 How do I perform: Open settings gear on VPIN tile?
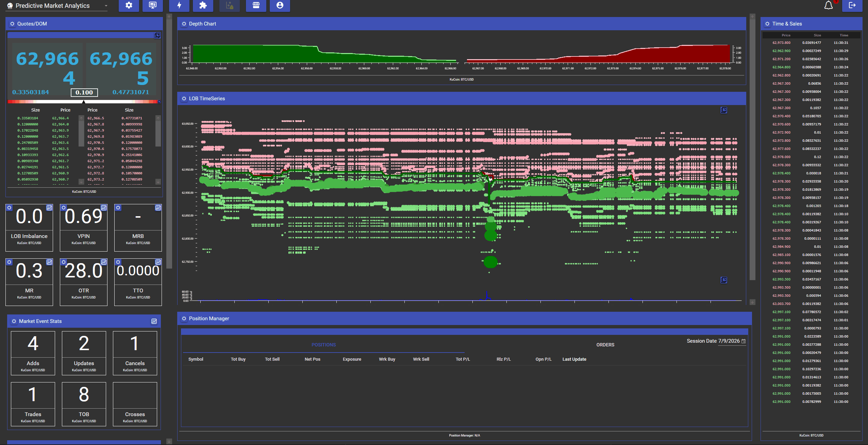64,208
